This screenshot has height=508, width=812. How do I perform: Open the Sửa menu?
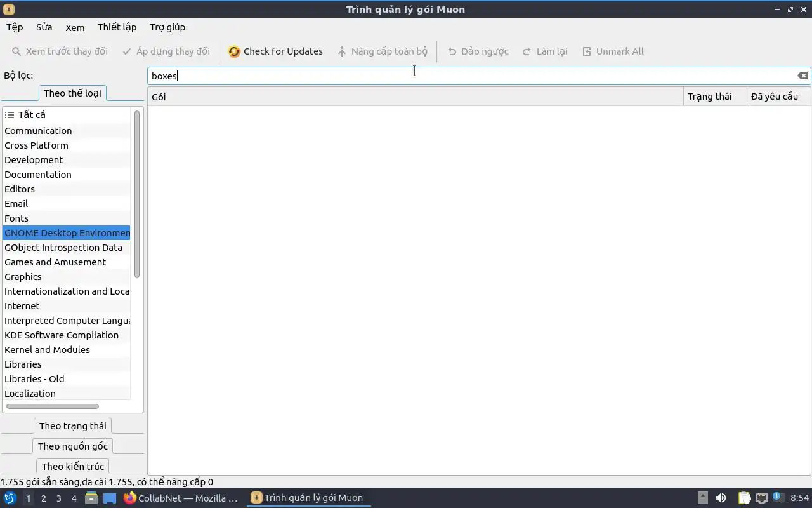point(44,27)
